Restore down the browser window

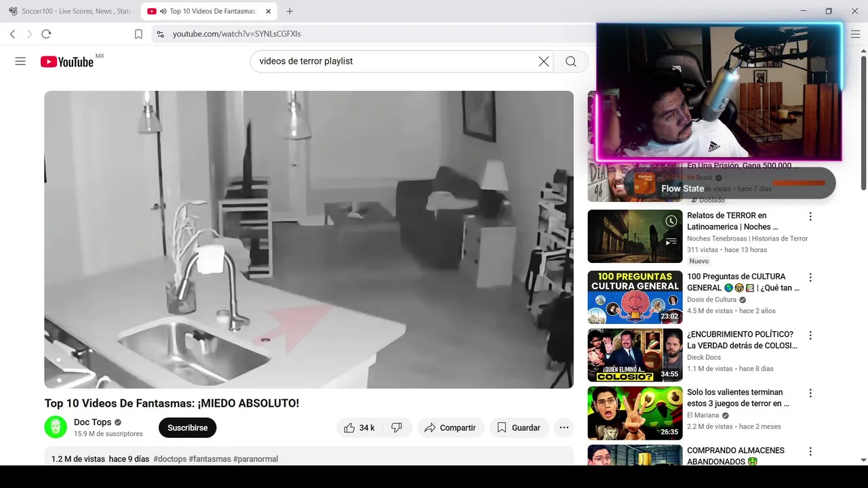[x=829, y=11]
